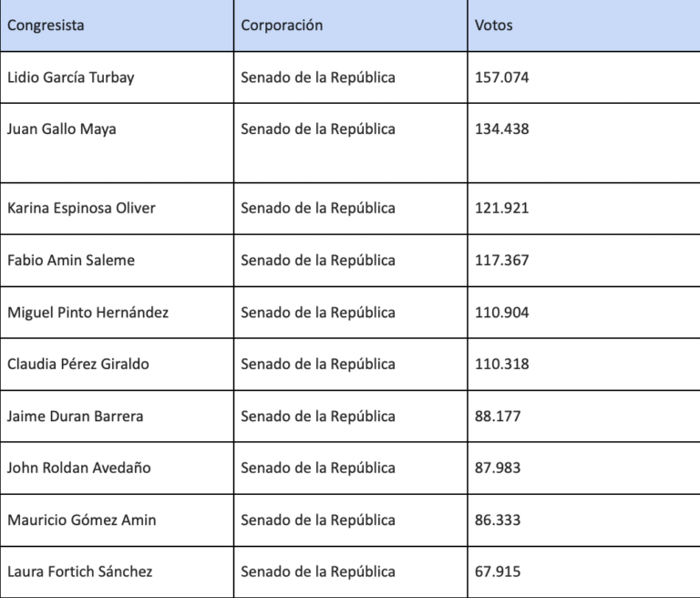Select the 134.438 votes cell
Image resolution: width=700 pixels, height=598 pixels.
[x=501, y=129]
